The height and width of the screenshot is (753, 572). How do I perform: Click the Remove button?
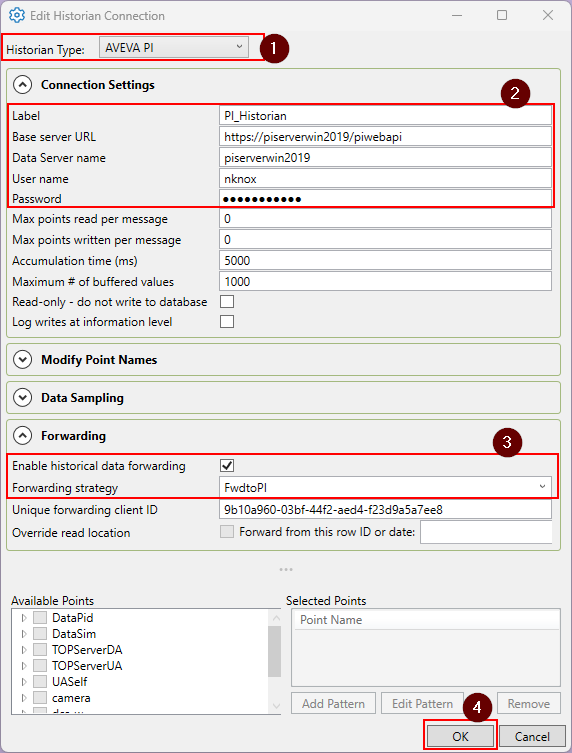coord(529,704)
